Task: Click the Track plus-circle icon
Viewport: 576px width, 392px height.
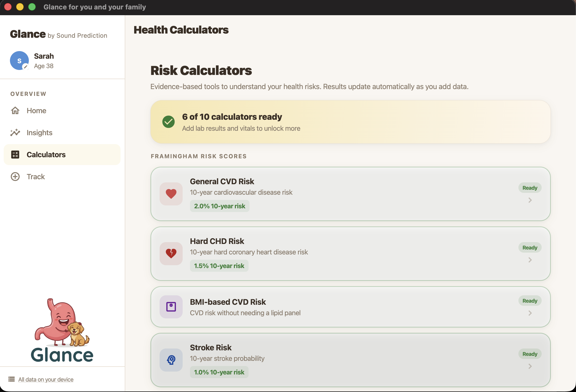Action: click(x=15, y=177)
